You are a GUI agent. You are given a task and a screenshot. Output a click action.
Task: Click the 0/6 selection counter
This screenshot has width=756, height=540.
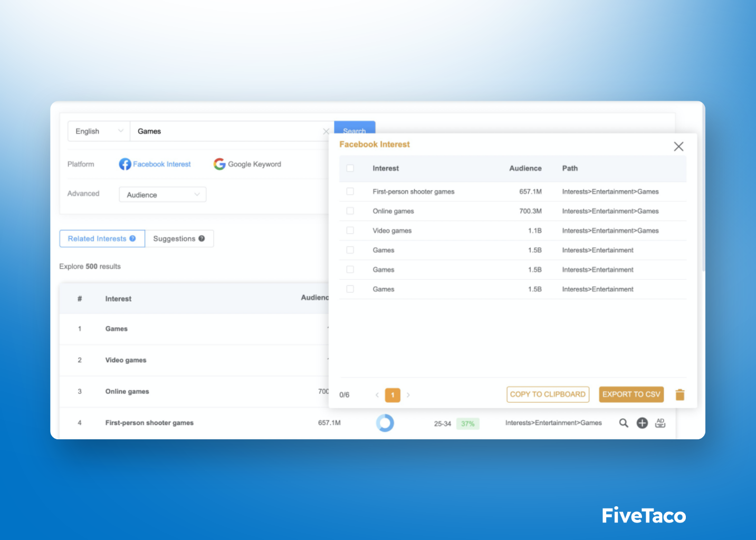344,395
